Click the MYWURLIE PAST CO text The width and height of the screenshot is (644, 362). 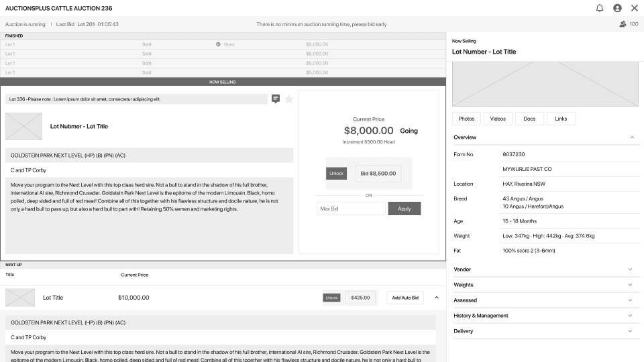pyautogui.click(x=527, y=169)
